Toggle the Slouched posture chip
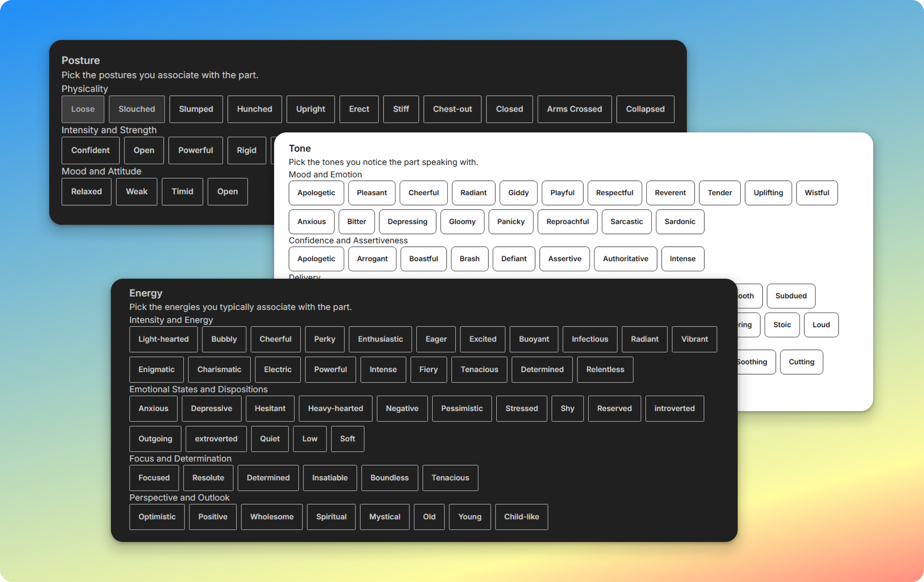The image size is (924, 582). tap(137, 109)
